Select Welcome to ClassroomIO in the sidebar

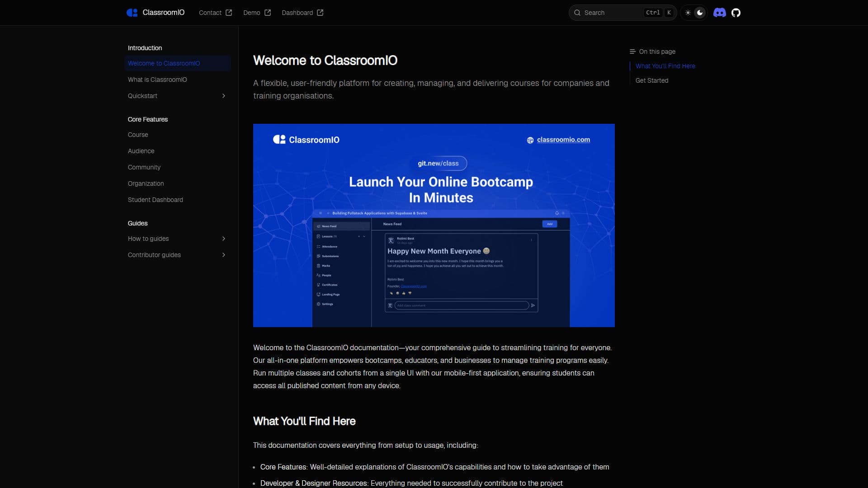(177, 63)
